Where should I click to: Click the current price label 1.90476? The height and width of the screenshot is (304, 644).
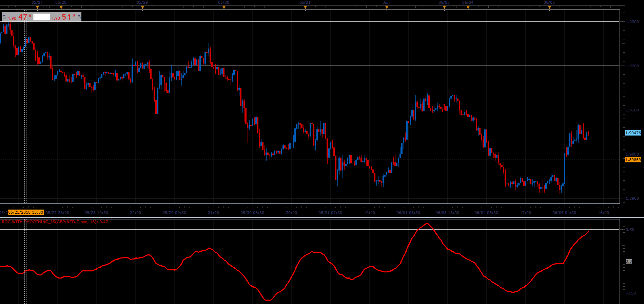pos(633,133)
